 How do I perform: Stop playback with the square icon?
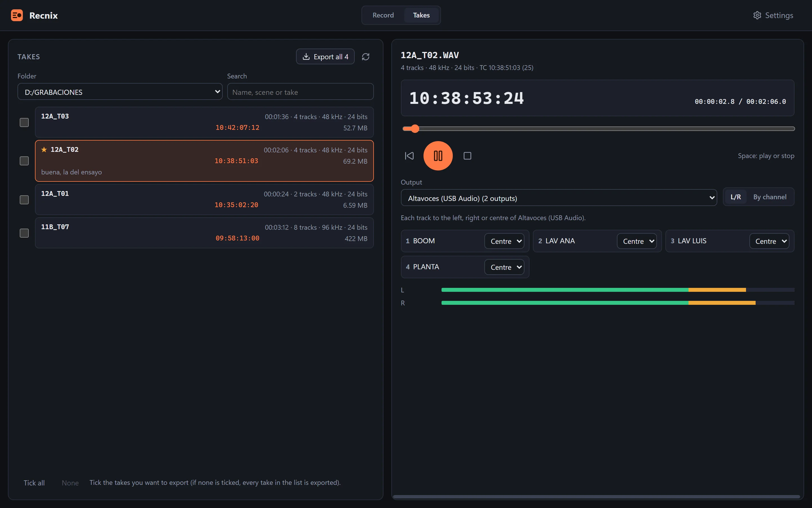click(x=467, y=156)
